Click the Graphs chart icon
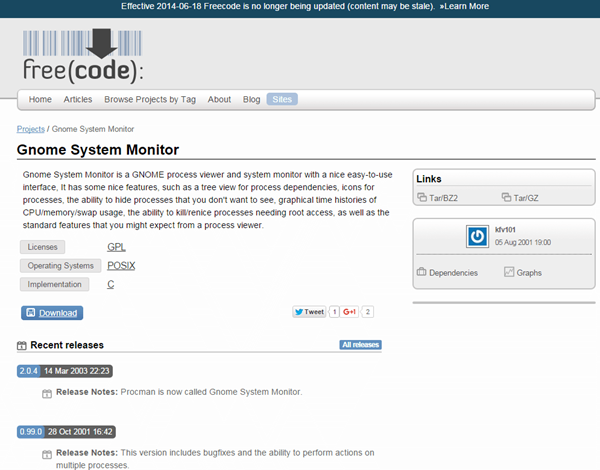The image size is (600, 470). coord(509,272)
